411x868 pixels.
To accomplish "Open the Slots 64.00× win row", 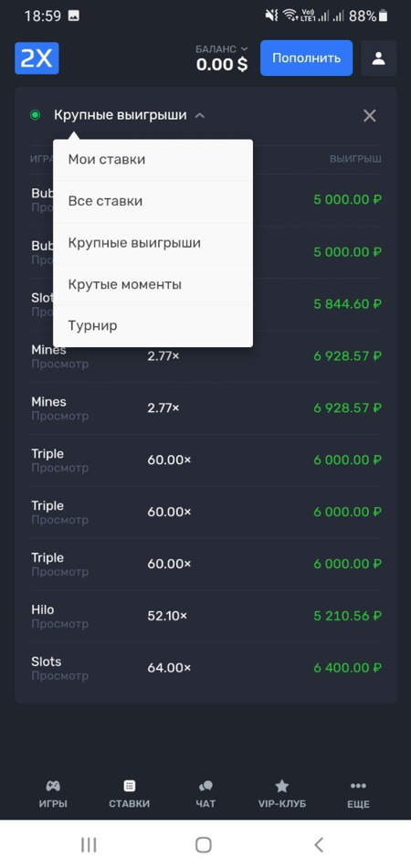I will pos(206,668).
